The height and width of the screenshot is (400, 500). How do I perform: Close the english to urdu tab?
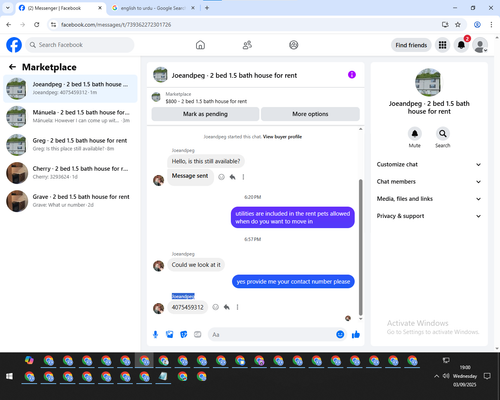pyautogui.click(x=193, y=8)
